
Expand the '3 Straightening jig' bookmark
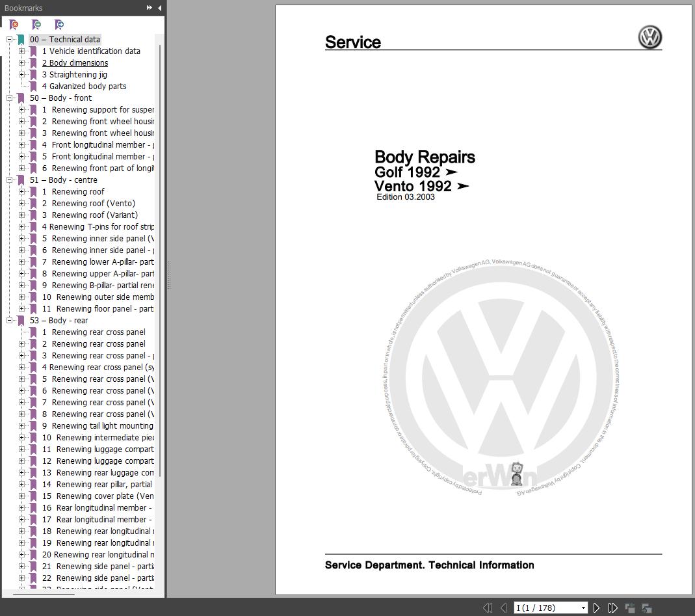point(21,75)
